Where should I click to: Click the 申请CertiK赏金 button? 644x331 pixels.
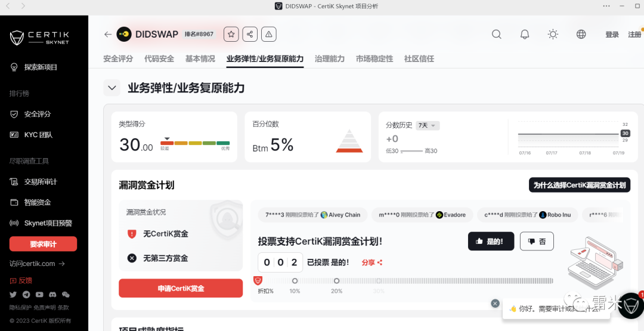(x=181, y=288)
